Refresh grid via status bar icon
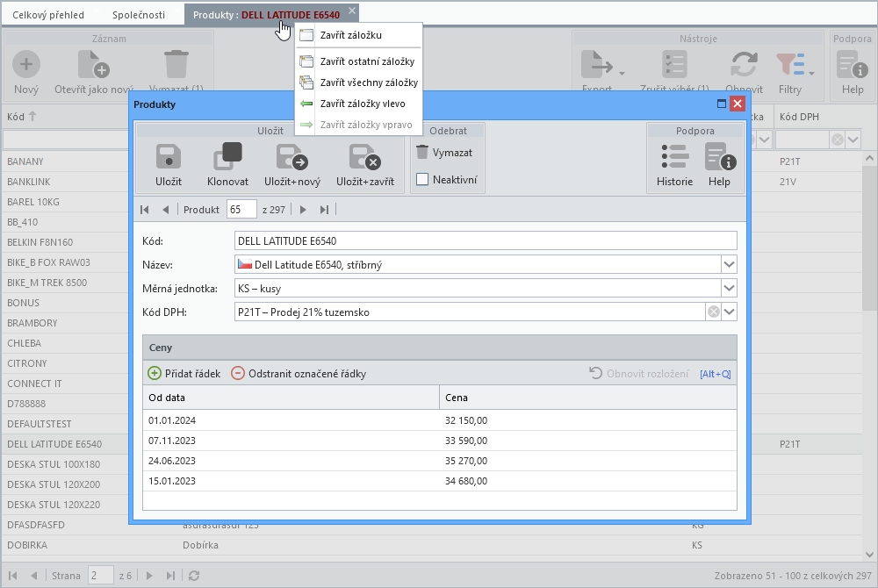This screenshot has height=588, width=878. point(194,576)
